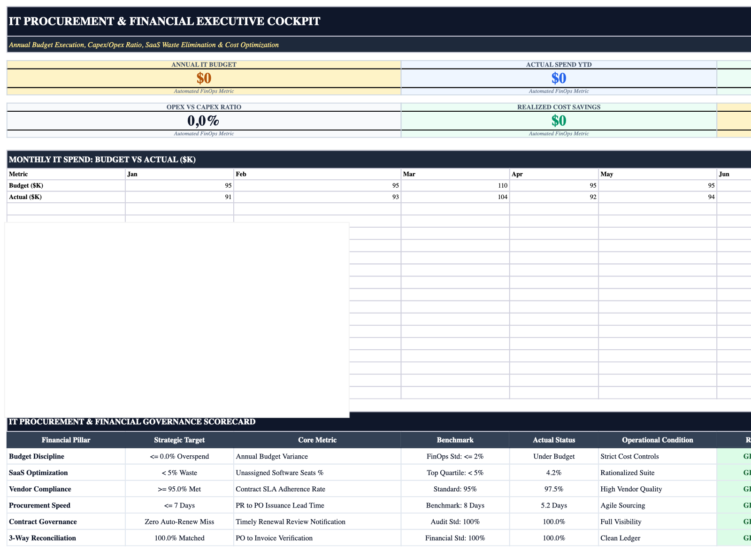Viewport: 751px width, 560px height.
Task: Click the 'Core Metric' column header
Action: point(317,440)
